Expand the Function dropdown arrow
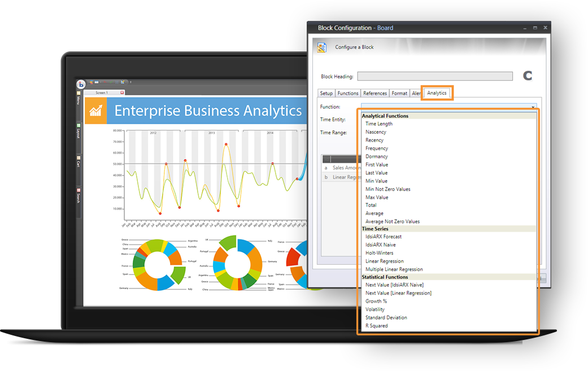 [x=533, y=107]
